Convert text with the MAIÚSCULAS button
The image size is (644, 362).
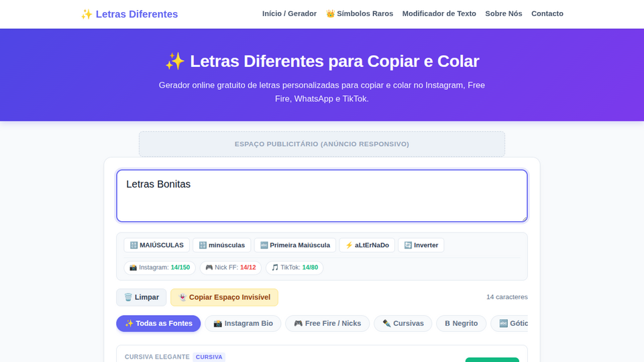pyautogui.click(x=157, y=245)
